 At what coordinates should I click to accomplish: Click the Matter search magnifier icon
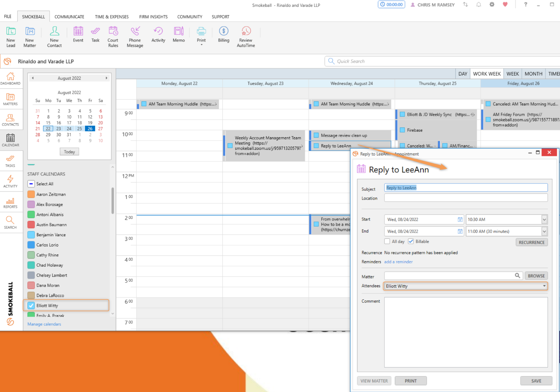pos(517,276)
